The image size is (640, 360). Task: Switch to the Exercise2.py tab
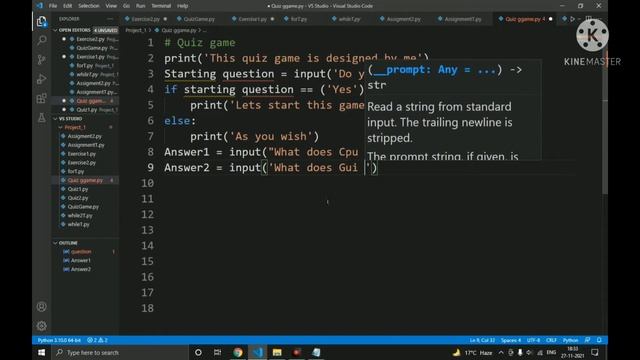[145, 19]
